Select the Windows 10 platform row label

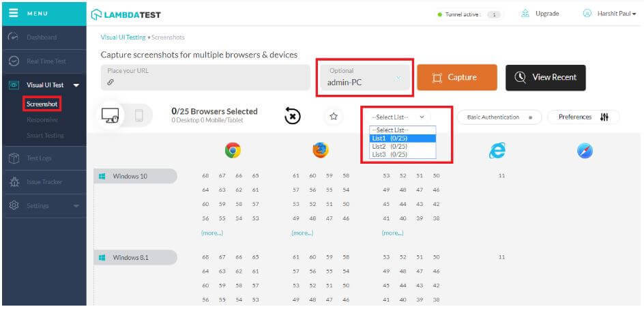pos(136,176)
